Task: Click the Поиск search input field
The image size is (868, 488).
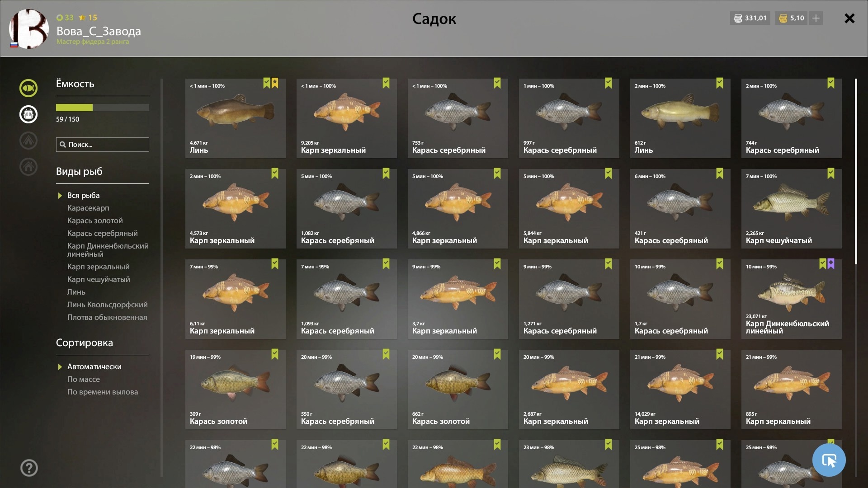Action: tap(103, 145)
